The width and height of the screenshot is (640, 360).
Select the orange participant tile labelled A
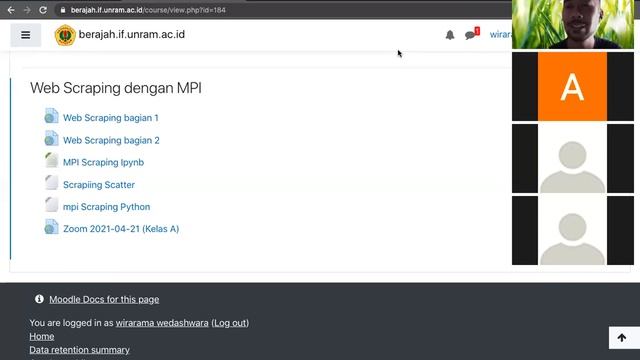pos(573,87)
